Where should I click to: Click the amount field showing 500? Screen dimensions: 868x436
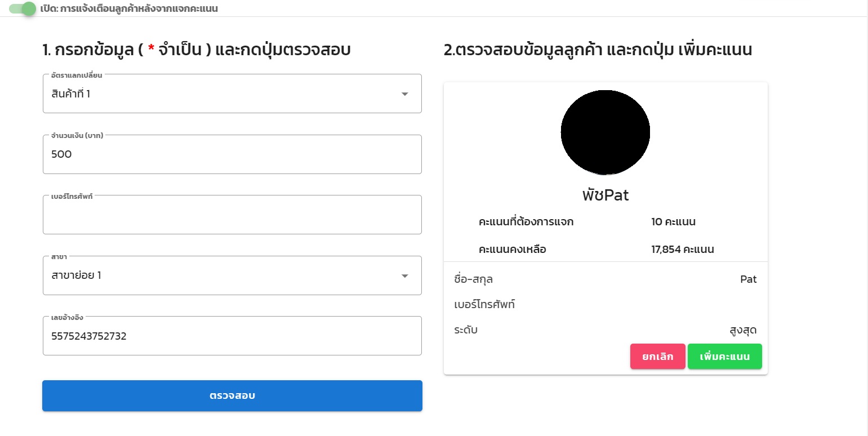(x=232, y=154)
